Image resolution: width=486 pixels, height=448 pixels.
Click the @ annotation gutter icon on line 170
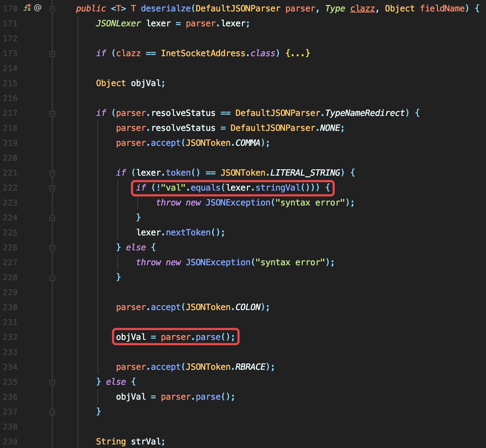[38, 7]
